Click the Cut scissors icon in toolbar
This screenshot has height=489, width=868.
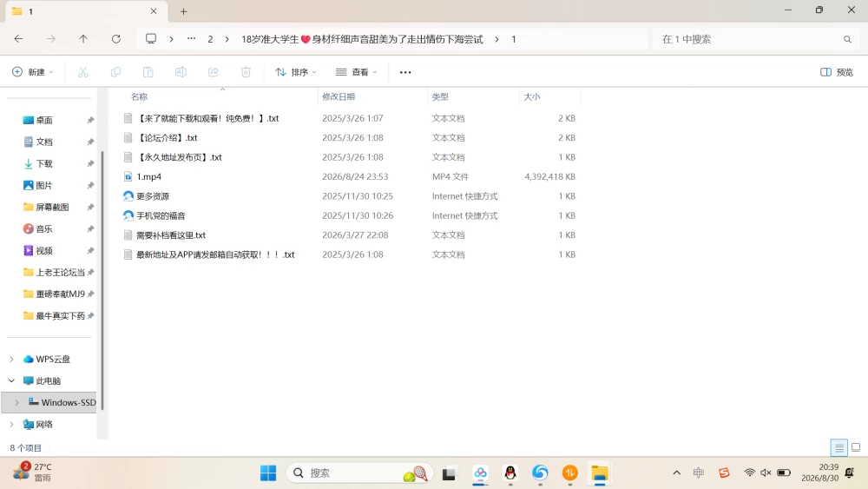(x=83, y=72)
